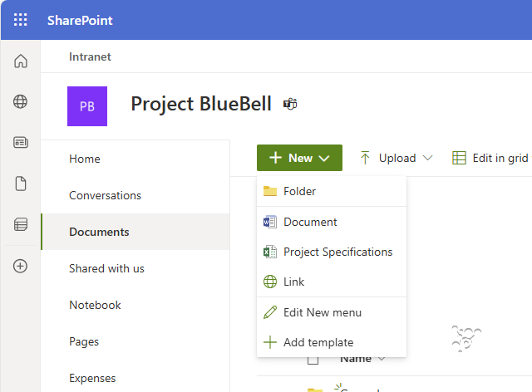The height and width of the screenshot is (392, 532).
Task: Create a new Word Document
Action: pyautogui.click(x=332, y=222)
